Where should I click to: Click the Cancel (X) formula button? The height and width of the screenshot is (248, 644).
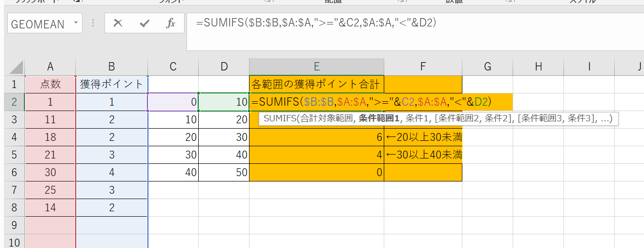tap(118, 23)
